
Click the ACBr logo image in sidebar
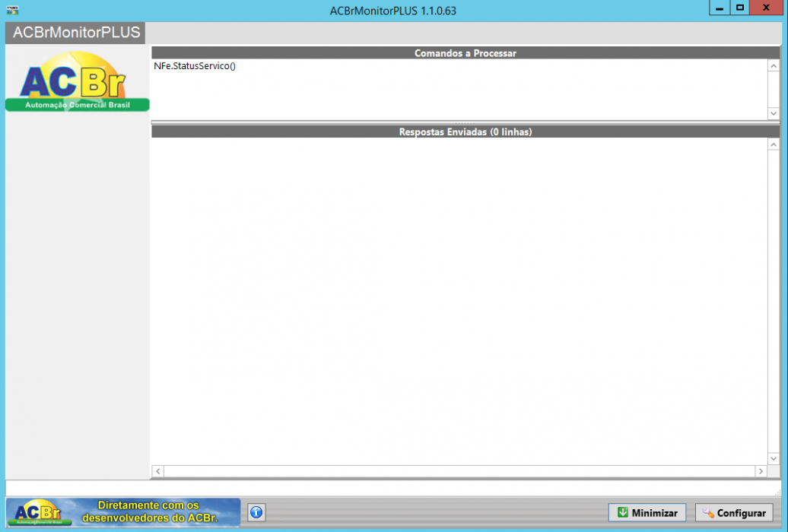pos(77,81)
